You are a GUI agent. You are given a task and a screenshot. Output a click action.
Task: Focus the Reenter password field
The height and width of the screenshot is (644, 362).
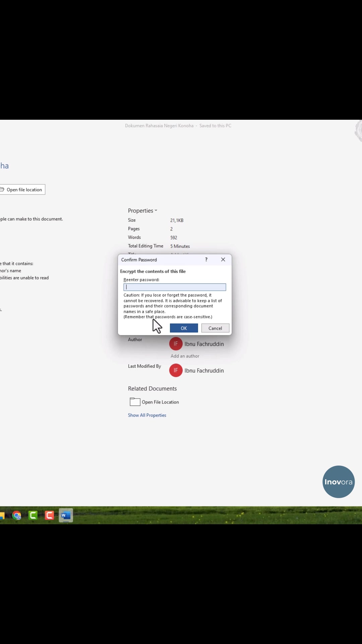click(175, 287)
